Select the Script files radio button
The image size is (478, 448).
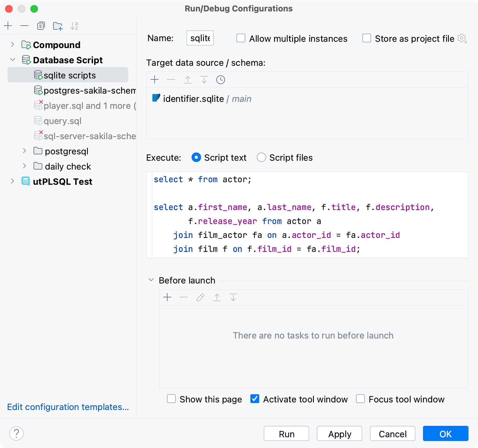coord(261,157)
